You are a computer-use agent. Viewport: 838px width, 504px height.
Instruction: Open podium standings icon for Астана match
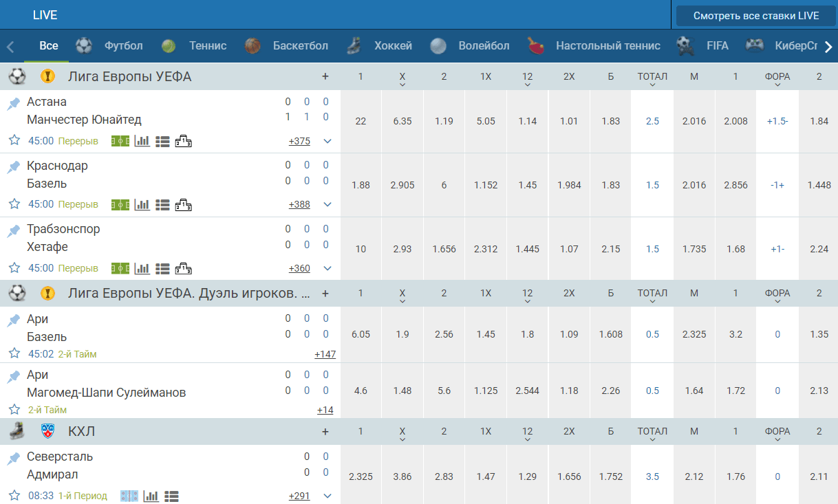click(183, 141)
